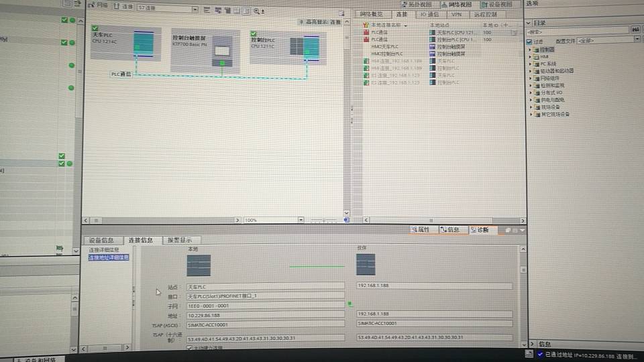This screenshot has width=644, height=362.
Task: Open the network view zoom 100% dropdown
Action: (301, 220)
